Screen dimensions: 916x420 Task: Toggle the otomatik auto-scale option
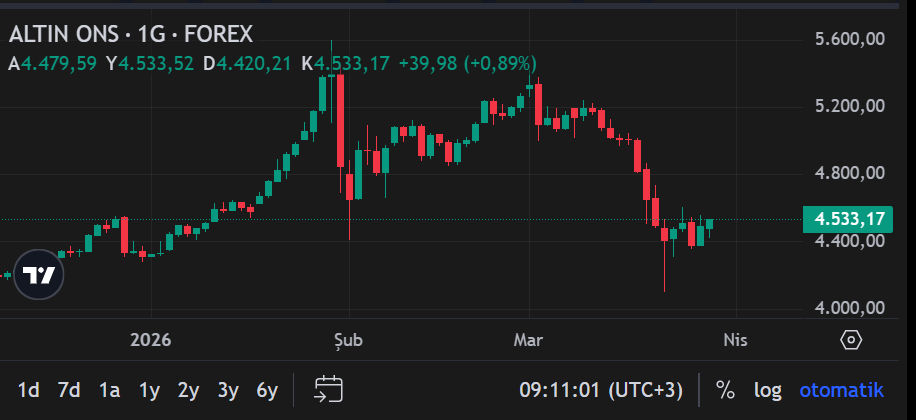[x=841, y=389]
